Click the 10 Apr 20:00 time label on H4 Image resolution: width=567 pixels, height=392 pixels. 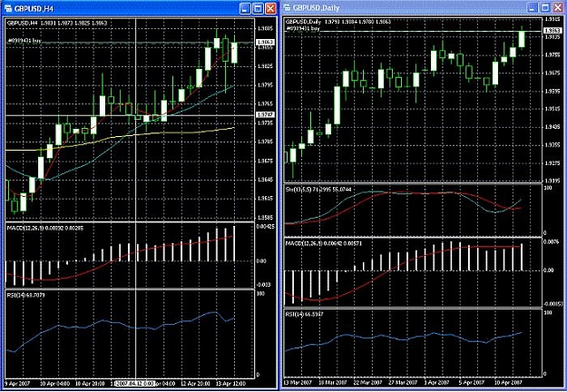(90, 384)
